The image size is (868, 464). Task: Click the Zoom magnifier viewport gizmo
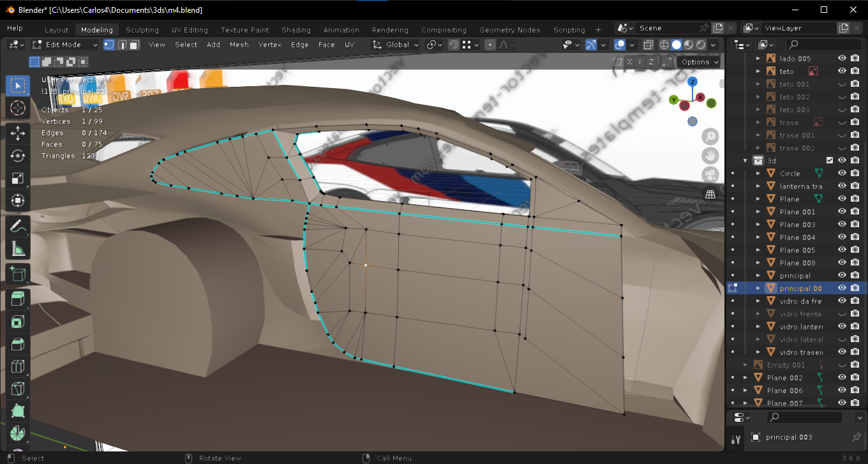[x=710, y=136]
